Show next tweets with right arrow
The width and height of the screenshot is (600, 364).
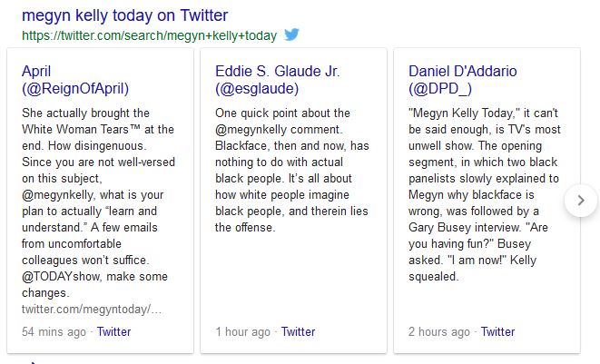581,201
